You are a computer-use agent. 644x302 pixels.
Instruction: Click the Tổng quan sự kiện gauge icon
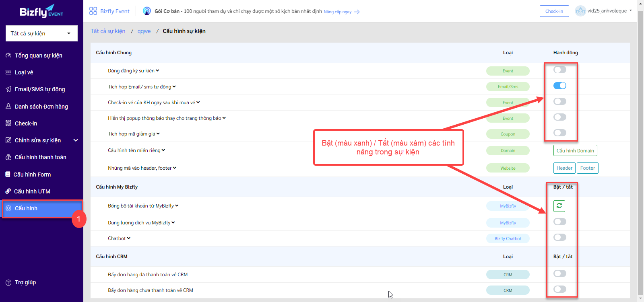tap(8, 55)
